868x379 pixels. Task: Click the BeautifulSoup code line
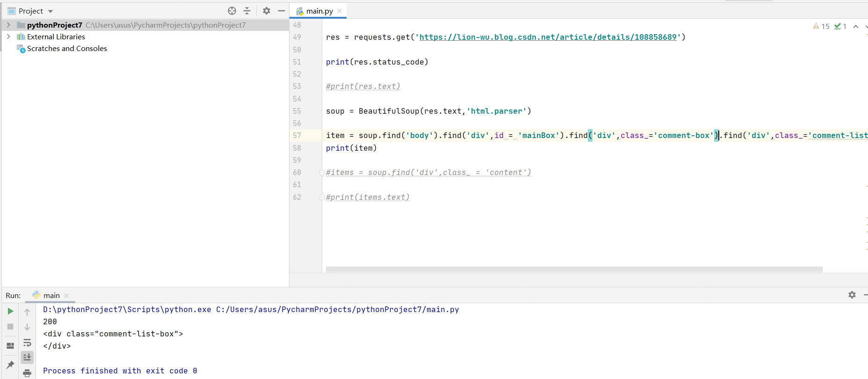pos(428,111)
